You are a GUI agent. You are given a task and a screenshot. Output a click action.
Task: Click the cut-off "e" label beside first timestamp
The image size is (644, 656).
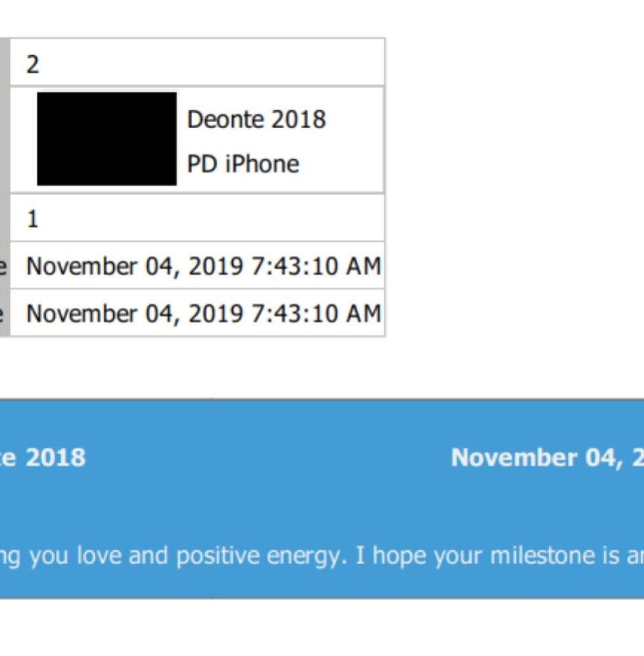[3, 267]
